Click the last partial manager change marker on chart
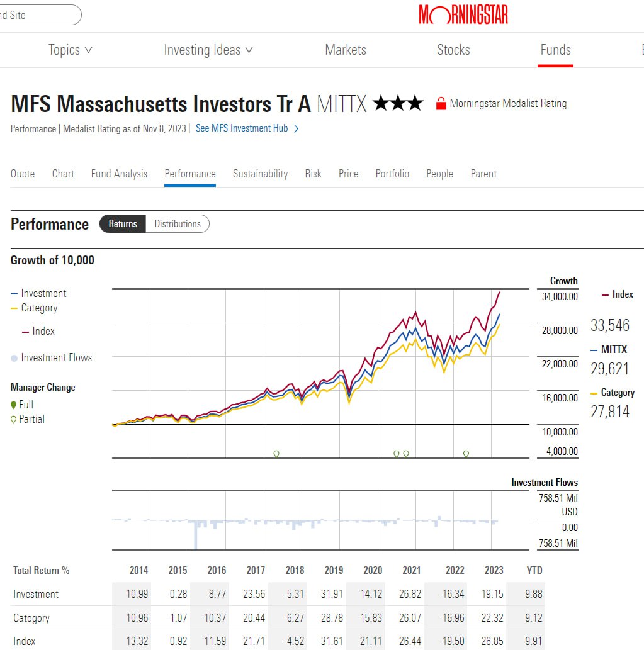Screen dimensions: 644x650 466,453
